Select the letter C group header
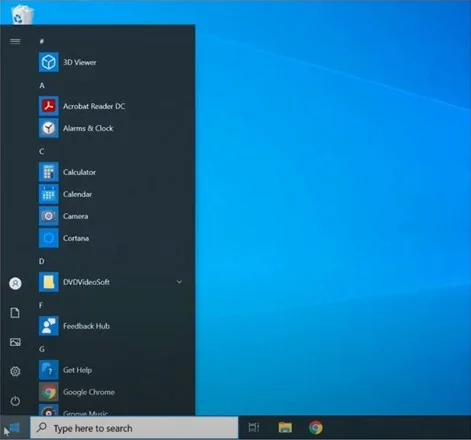 click(42, 152)
